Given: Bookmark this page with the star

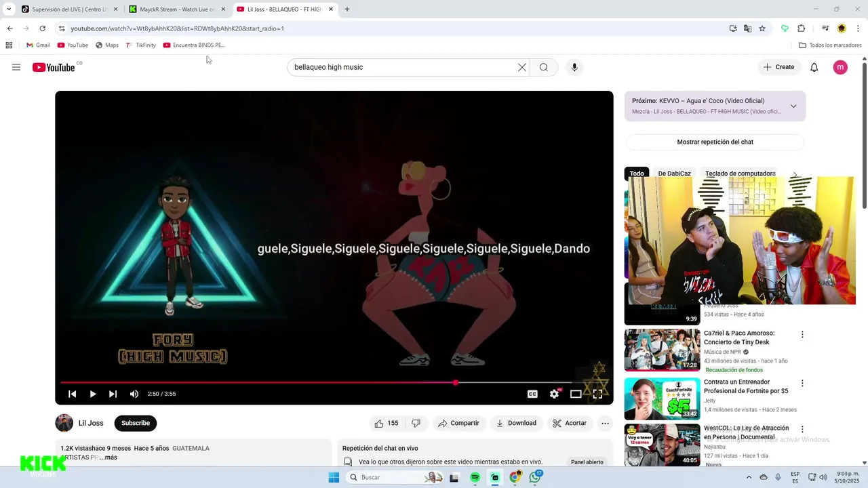Looking at the screenshot, I should (762, 28).
